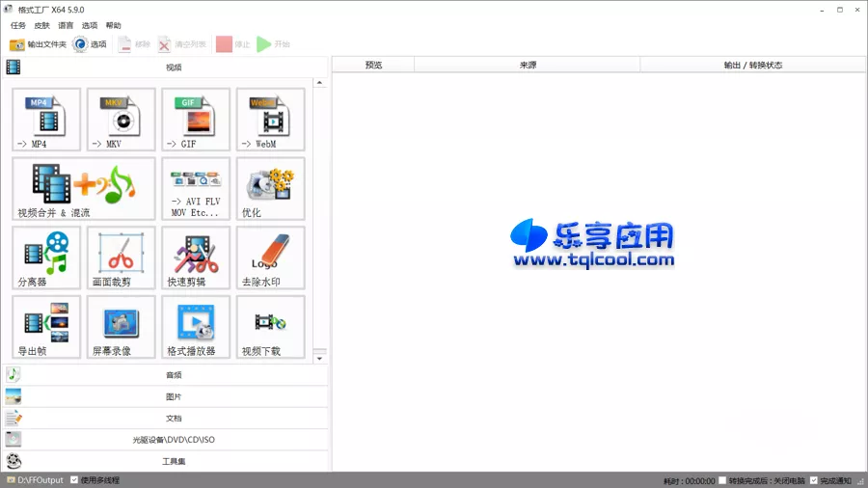Select the -> WebM converter tile

271,120
